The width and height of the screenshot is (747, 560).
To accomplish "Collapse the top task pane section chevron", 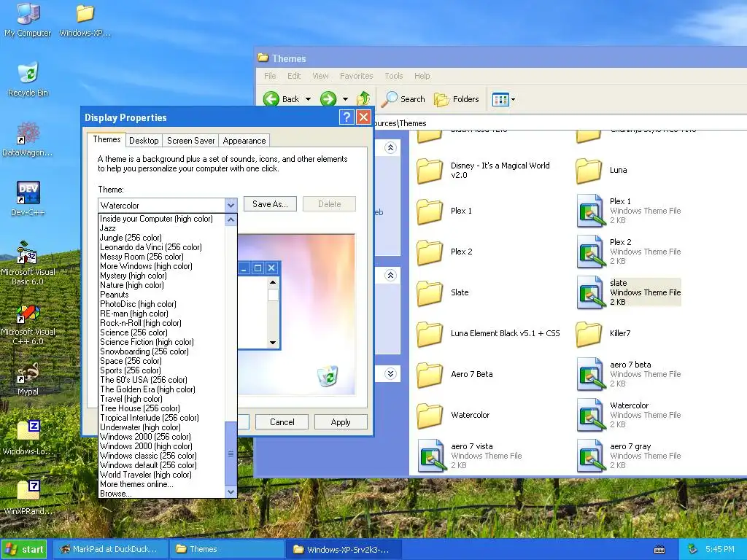I will point(391,147).
